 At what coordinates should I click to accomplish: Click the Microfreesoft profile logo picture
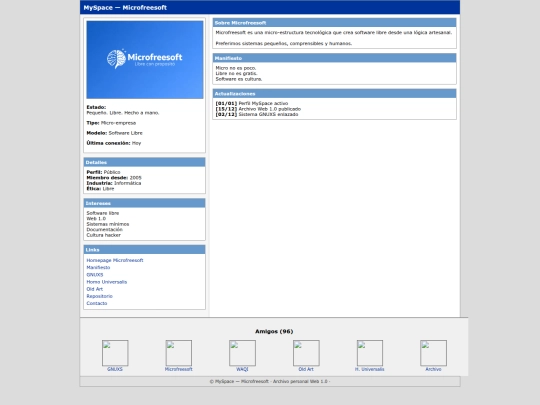(145, 60)
